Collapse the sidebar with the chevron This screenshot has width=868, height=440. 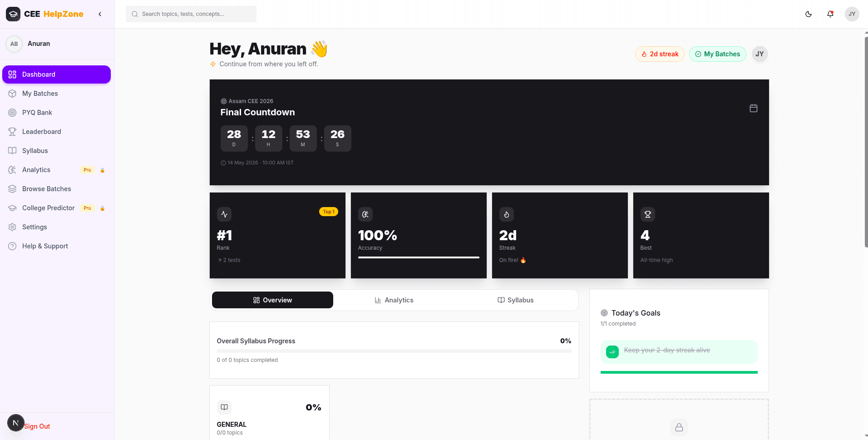pyautogui.click(x=100, y=14)
